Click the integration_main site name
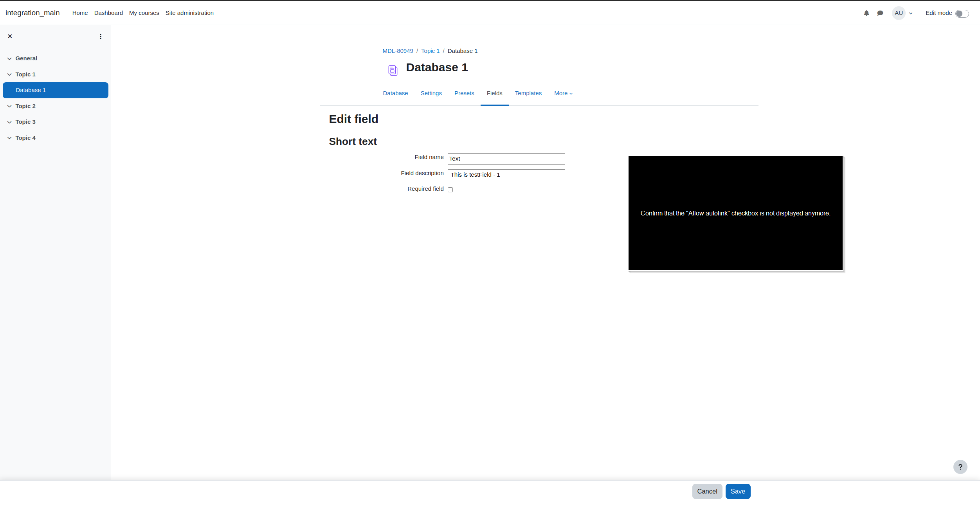Viewport: 980px width, 510px height. pos(32,13)
